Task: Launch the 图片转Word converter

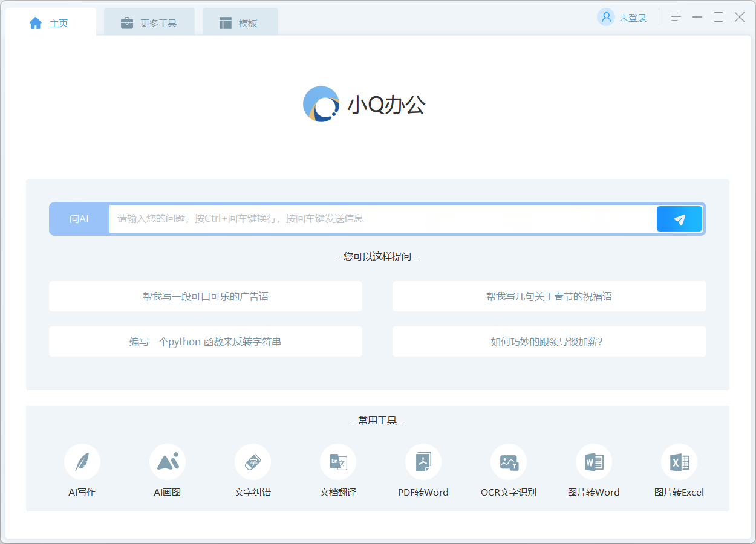Action: (594, 471)
